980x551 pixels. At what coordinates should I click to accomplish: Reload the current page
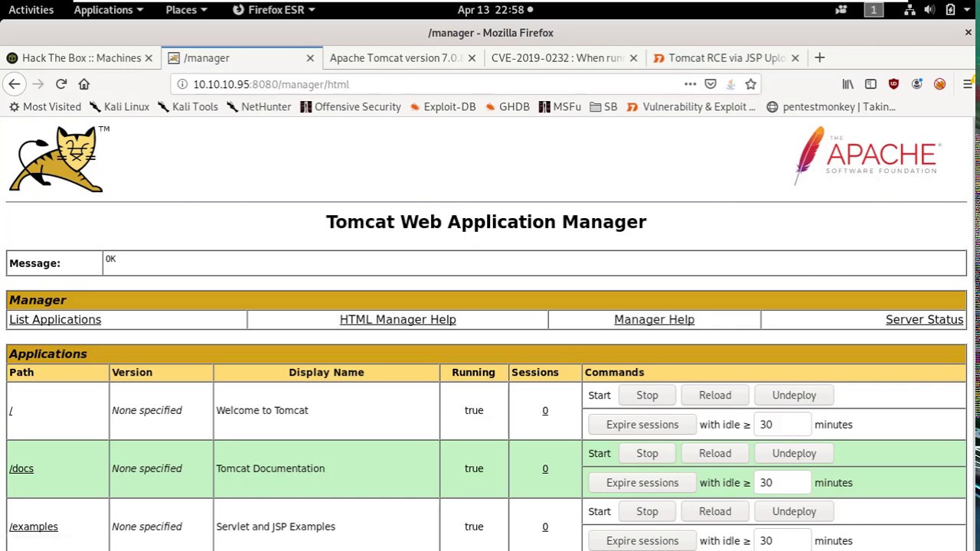click(x=61, y=84)
